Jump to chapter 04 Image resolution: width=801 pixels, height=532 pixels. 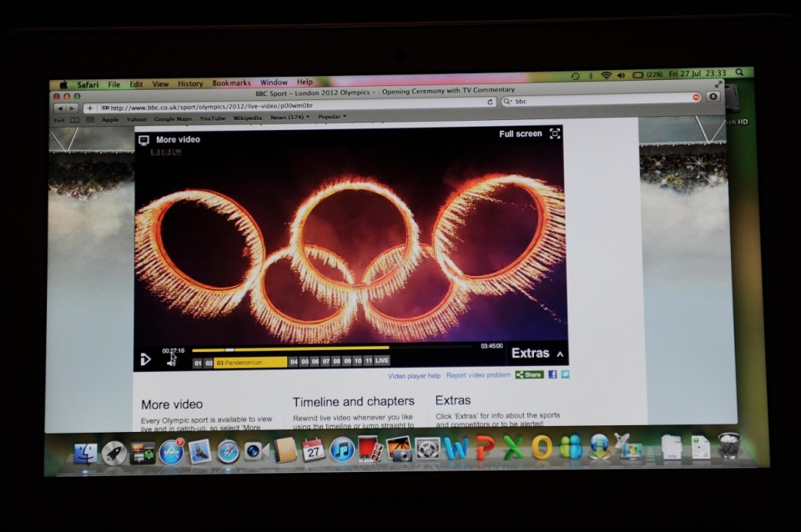[x=294, y=362]
